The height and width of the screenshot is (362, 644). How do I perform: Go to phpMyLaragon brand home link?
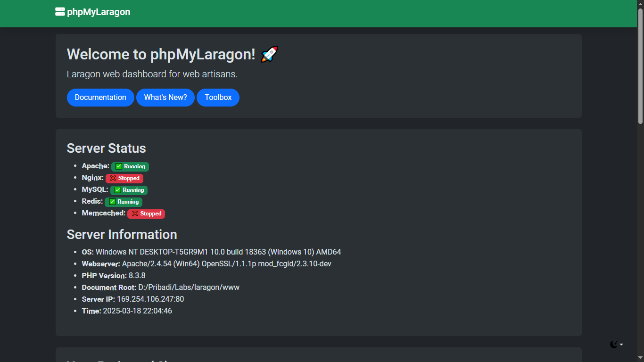point(93,12)
